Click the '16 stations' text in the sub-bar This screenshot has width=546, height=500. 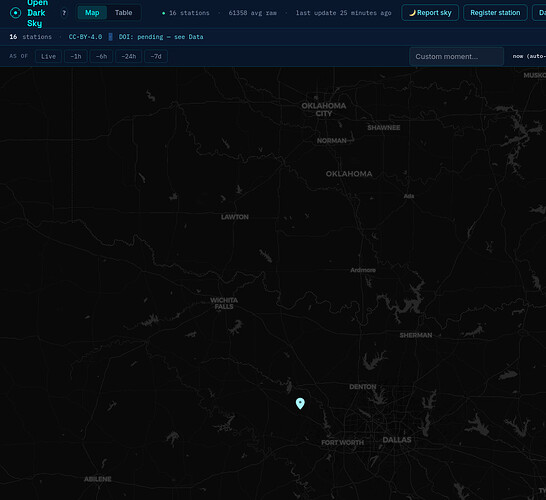31,37
